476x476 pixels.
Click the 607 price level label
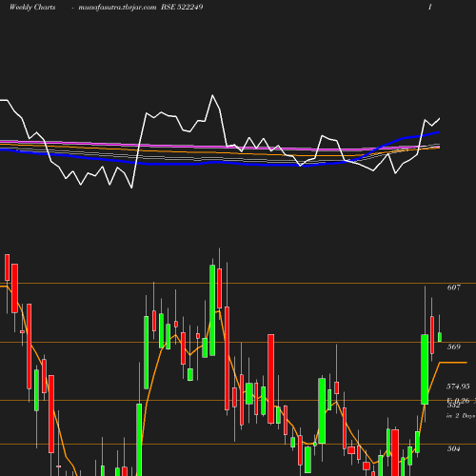(x=453, y=288)
